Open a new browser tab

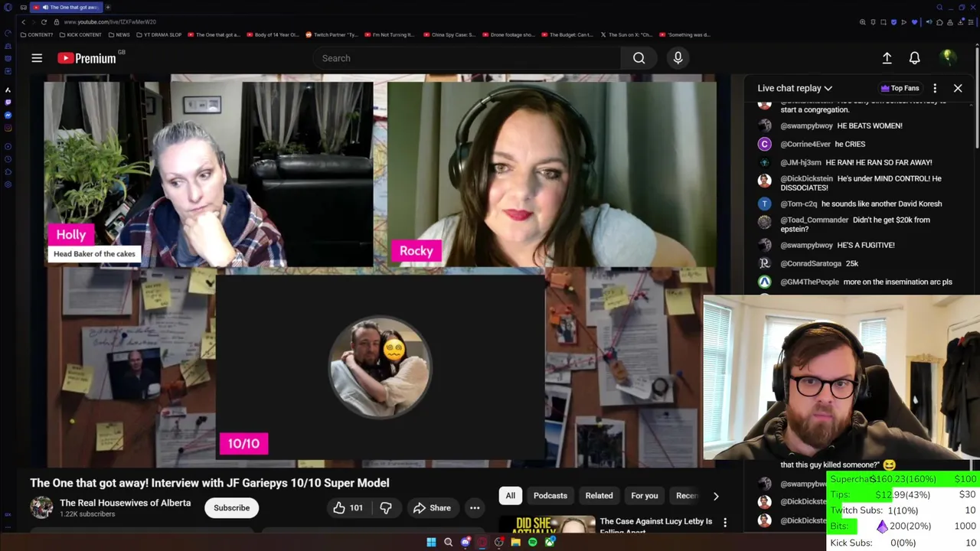pos(107,7)
